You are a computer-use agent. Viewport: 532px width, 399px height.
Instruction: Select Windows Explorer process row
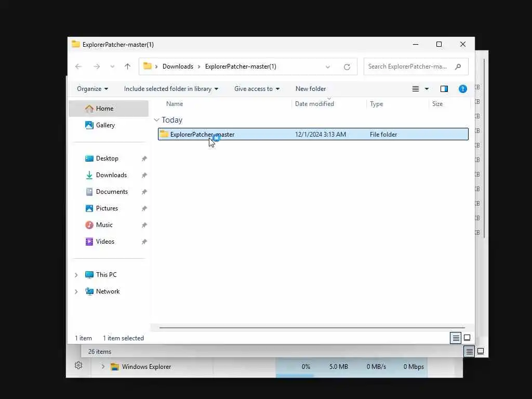(259, 367)
